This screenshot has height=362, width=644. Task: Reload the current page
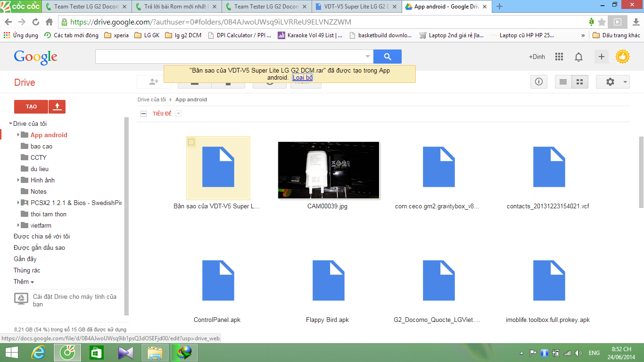(36, 22)
